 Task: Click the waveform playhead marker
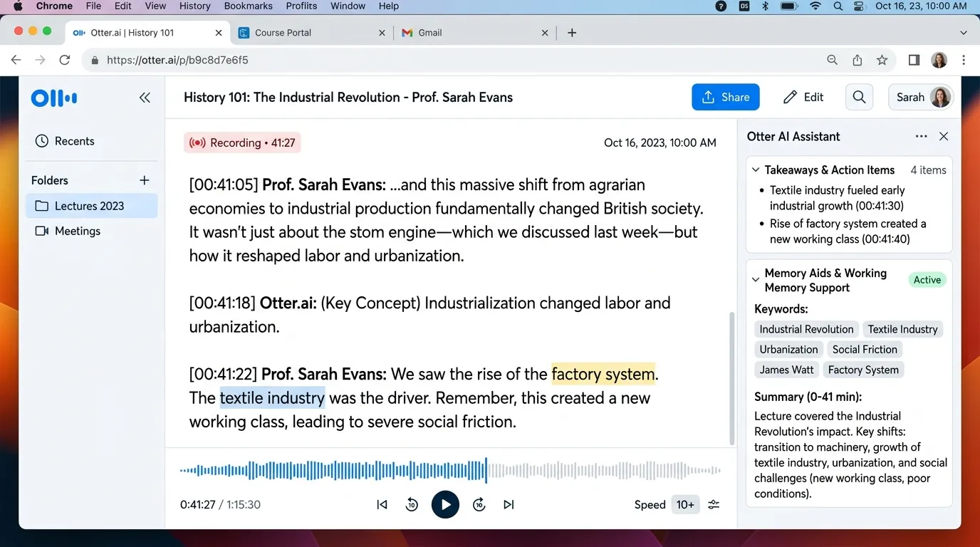click(x=486, y=470)
